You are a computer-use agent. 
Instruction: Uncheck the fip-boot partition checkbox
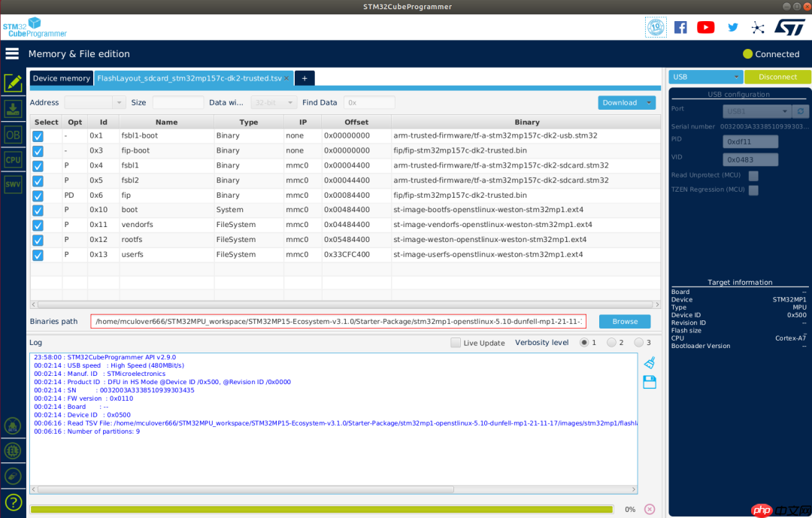(x=38, y=151)
